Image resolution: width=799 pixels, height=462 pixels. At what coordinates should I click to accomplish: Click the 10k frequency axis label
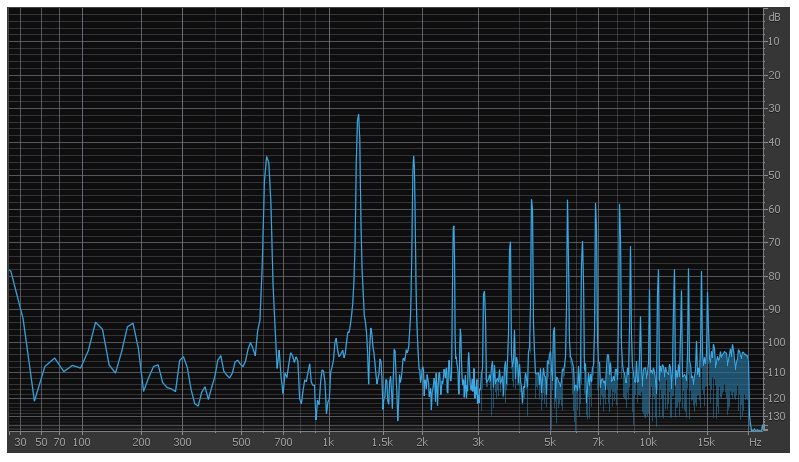click(x=648, y=442)
